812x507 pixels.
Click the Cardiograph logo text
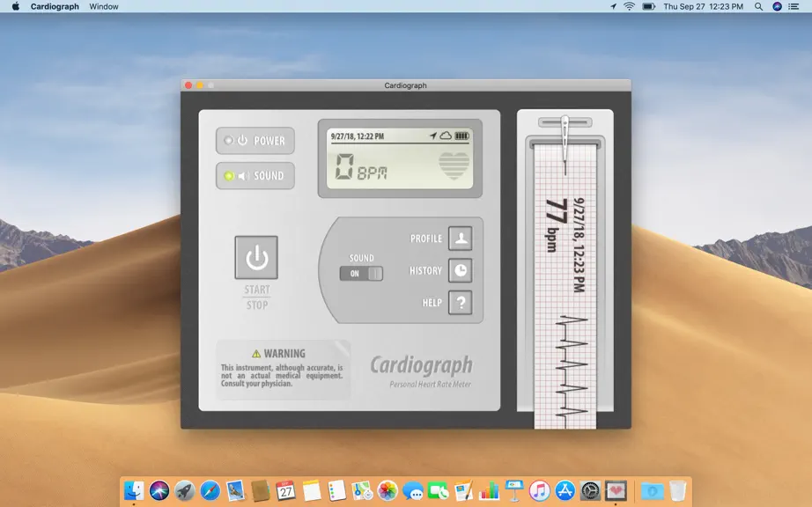(x=421, y=366)
